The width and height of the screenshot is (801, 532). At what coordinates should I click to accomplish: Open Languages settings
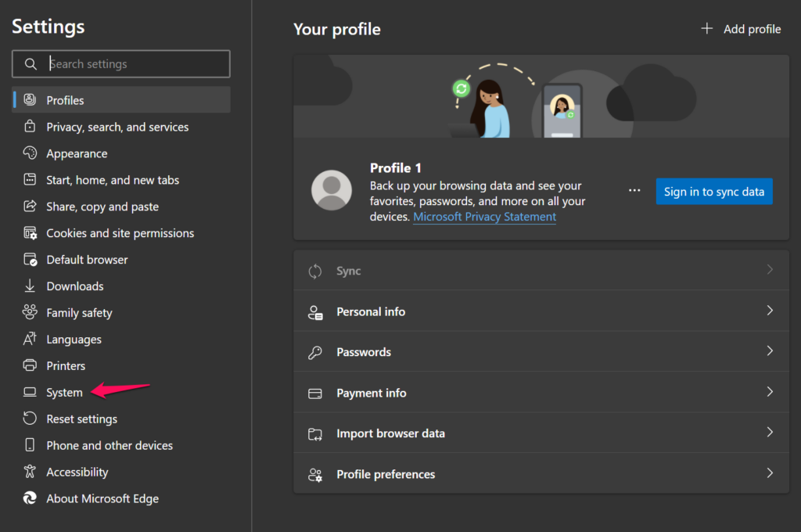pos(121,339)
